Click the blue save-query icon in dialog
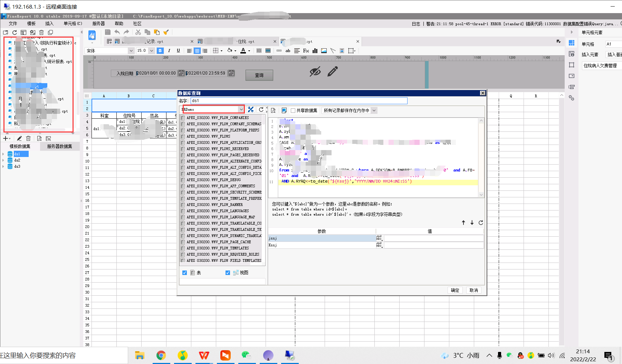This screenshot has width=622, height=364. click(x=284, y=110)
